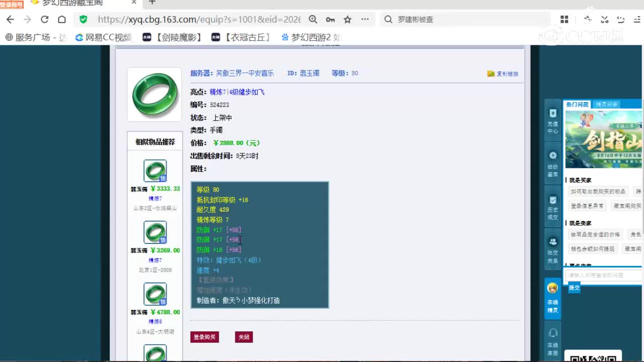Click the 精炼等级 7 attribute line
Image resolution: width=644 pixels, height=362 pixels.
click(x=213, y=220)
